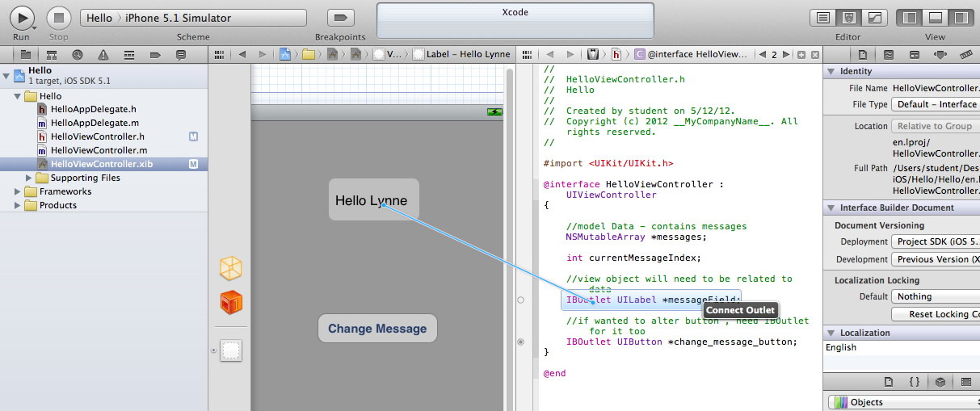Select the Version editor button

[x=874, y=17]
